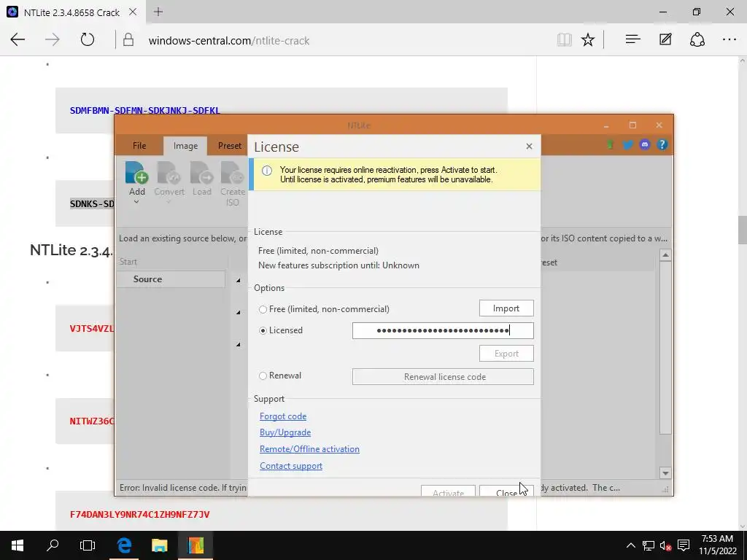Click the Import button
The width and height of the screenshot is (747, 560).
[506, 308]
